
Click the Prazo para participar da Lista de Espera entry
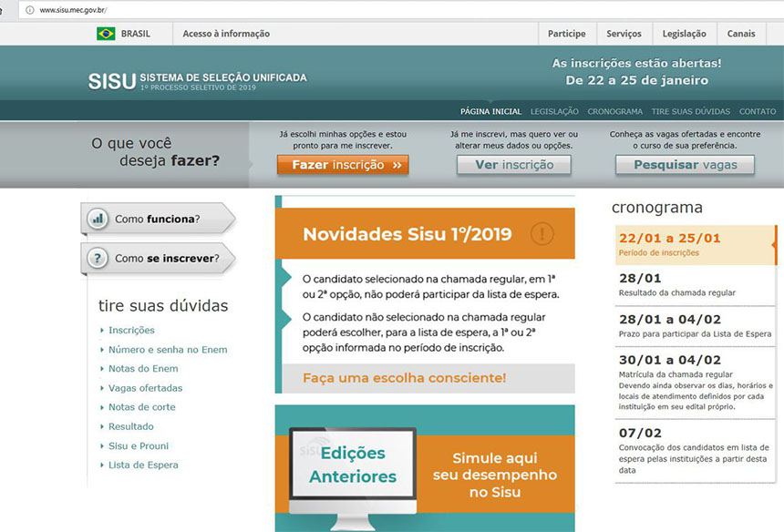coord(695,326)
